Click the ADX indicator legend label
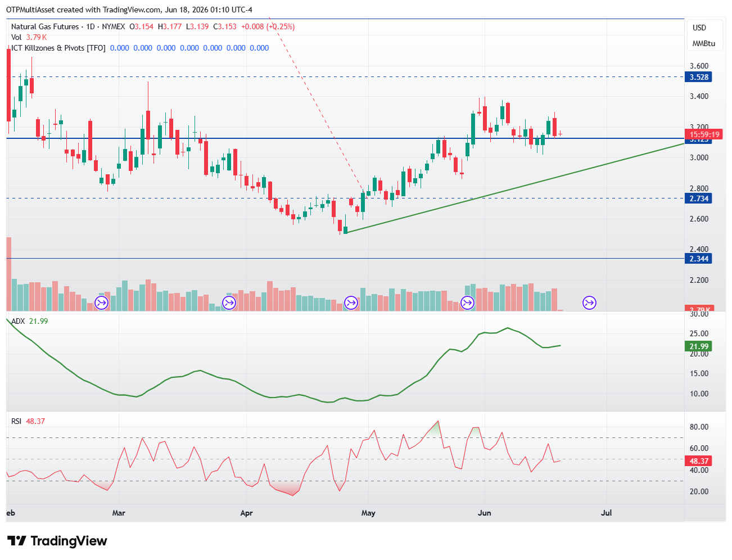The height and width of the screenshot is (560, 732). (18, 321)
